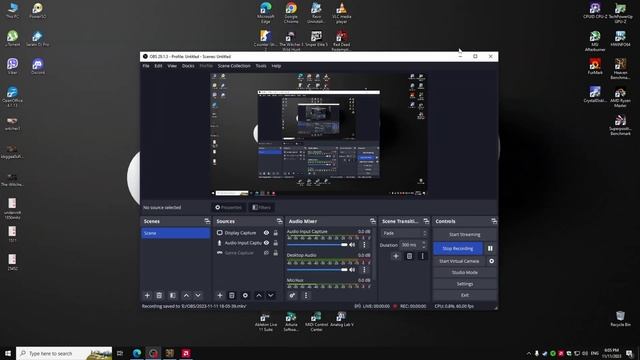Open source properties gear in Sources toolbar
Screen dimensions: 640x360
click(245, 295)
